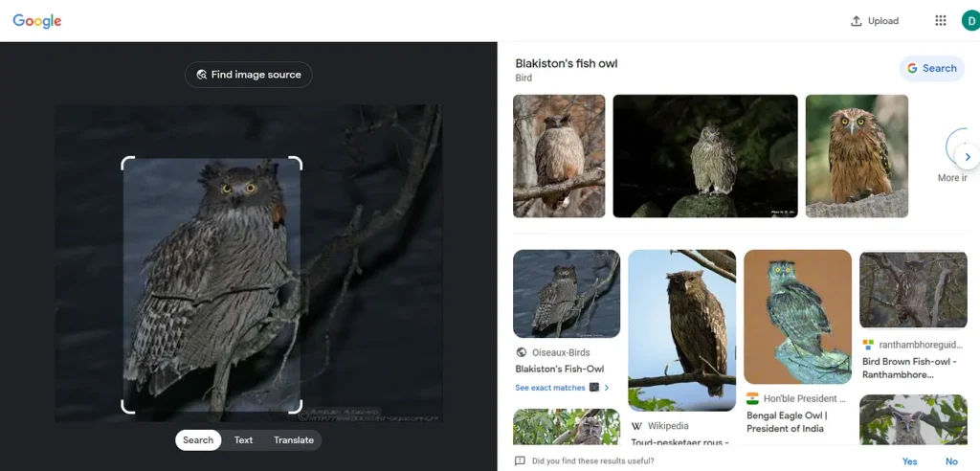This screenshot has height=471, width=980.
Task: Click the Google Search button
Action: [x=931, y=68]
